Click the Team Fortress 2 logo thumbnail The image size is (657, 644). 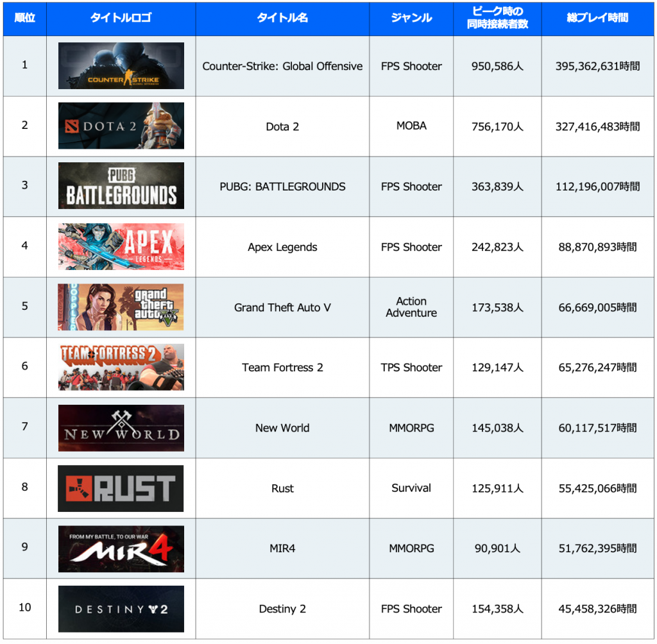[x=121, y=367]
